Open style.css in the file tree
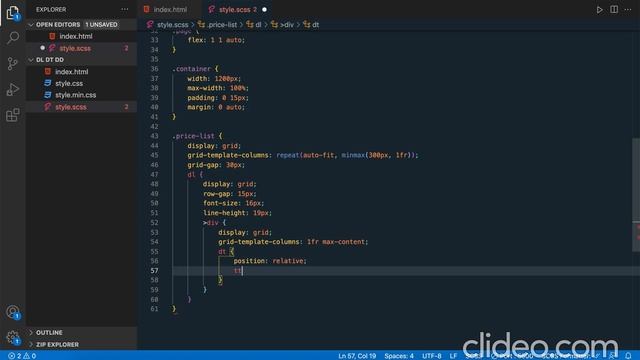Screen dimensions: 640x360 click(69, 83)
